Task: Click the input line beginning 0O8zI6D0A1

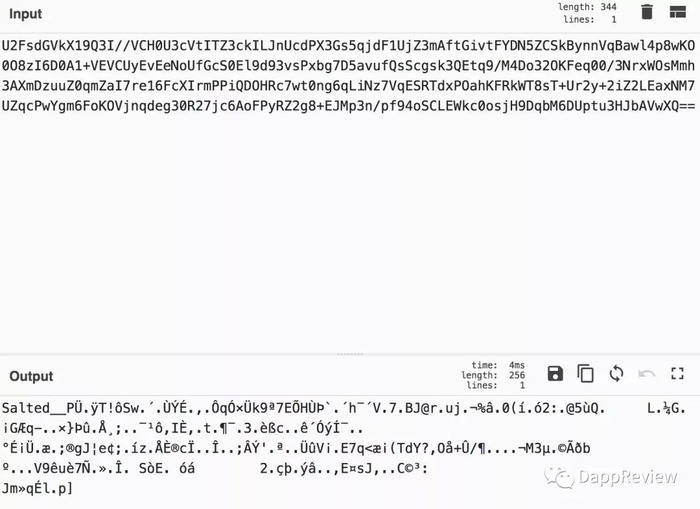Action: tap(348, 66)
